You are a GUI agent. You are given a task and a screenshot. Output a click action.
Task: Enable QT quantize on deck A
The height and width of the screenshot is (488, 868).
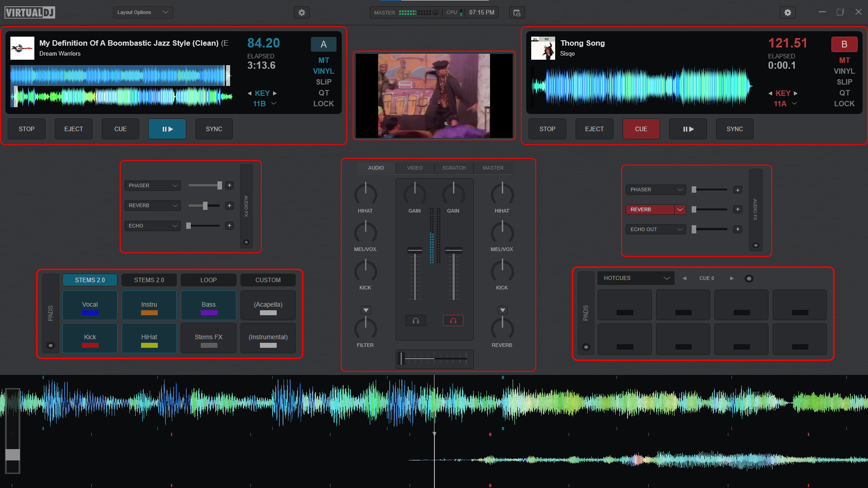324,93
